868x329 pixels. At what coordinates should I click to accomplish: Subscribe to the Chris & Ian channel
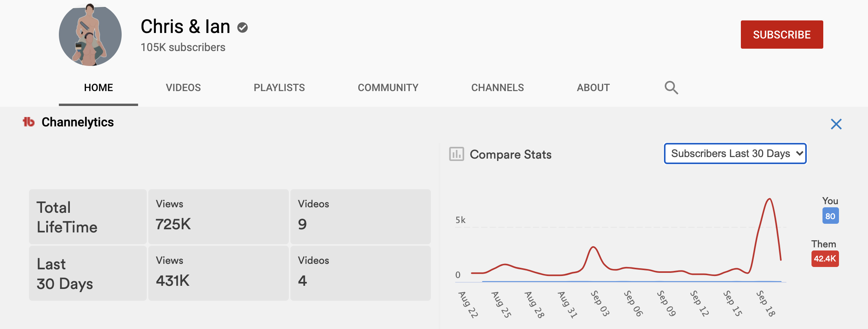[x=781, y=35]
